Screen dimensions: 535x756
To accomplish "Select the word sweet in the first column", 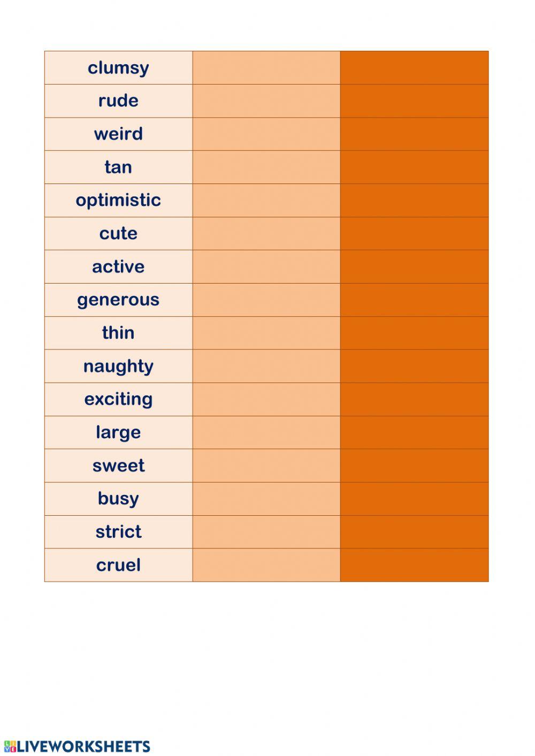I will coord(118,465).
